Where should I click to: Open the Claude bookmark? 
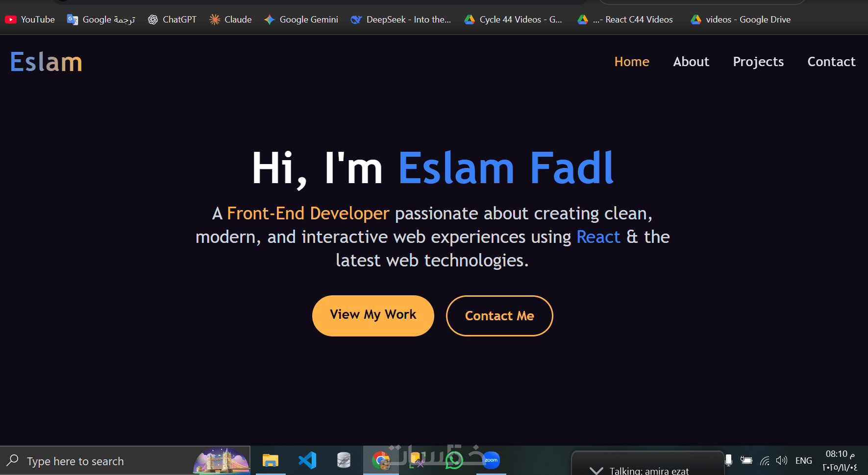pyautogui.click(x=230, y=20)
